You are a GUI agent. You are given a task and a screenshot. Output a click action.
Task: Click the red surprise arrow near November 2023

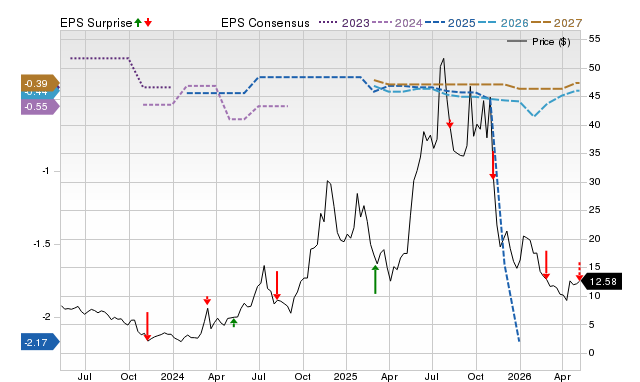[x=147, y=326]
